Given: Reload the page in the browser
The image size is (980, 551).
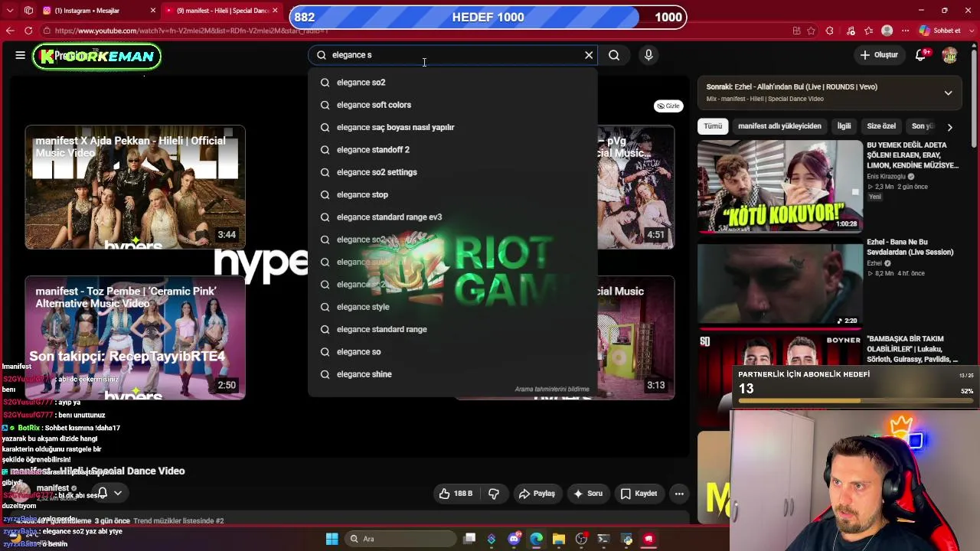Looking at the screenshot, I should (x=28, y=31).
